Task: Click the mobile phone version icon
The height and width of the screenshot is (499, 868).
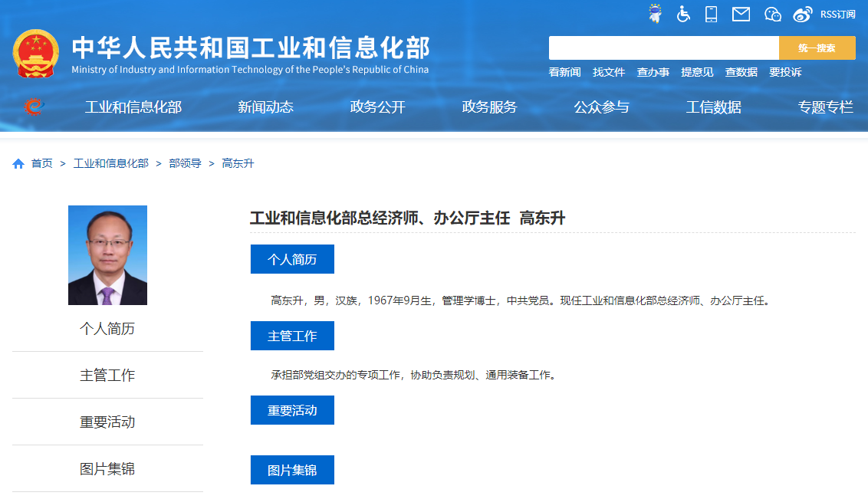Action: (x=711, y=14)
